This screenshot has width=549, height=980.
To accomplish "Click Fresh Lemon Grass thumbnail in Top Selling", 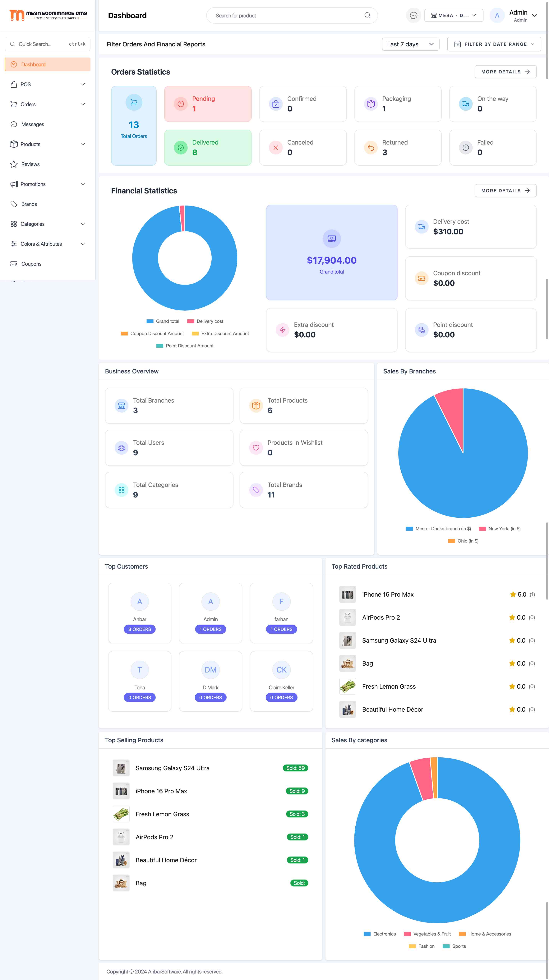I will click(x=121, y=814).
